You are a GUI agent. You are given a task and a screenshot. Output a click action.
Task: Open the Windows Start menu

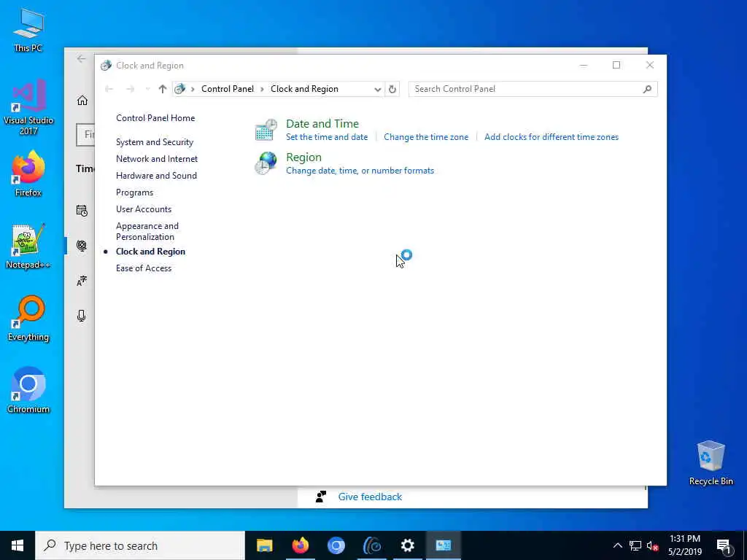(x=18, y=545)
